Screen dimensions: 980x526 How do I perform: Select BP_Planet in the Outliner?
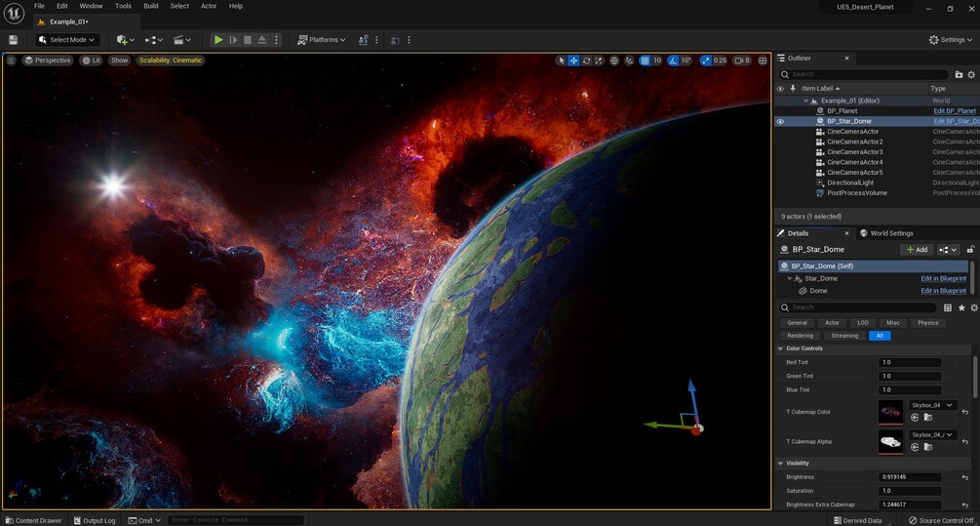coord(842,110)
